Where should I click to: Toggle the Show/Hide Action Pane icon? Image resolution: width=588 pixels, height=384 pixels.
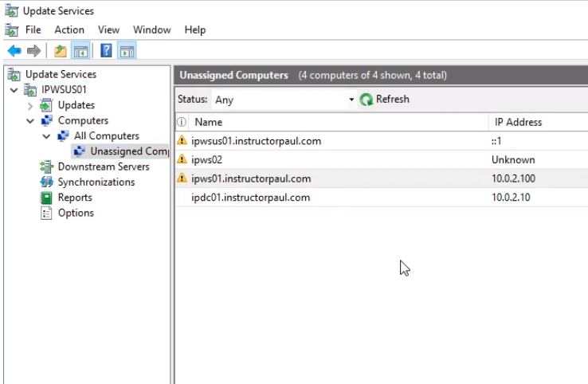[127, 51]
